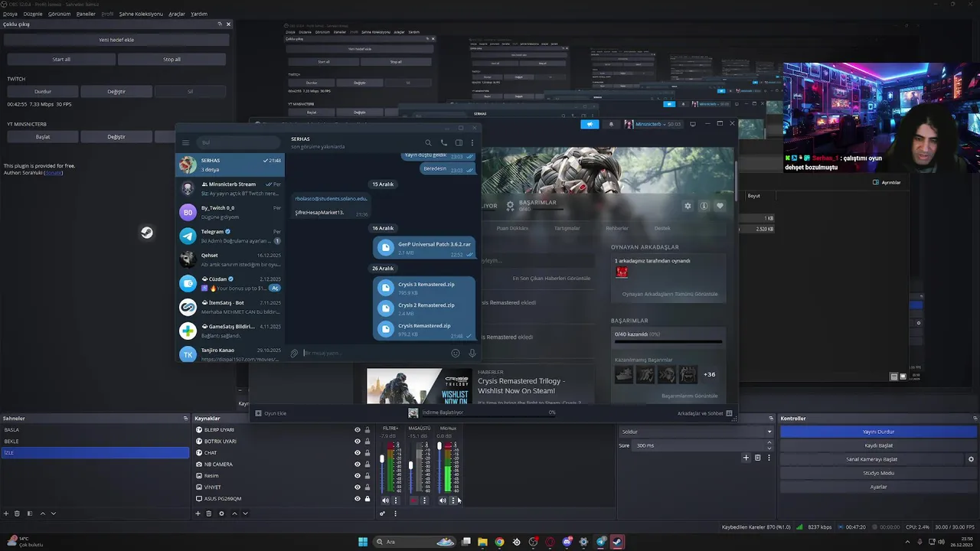
Task: Adjust the Mic/Aux volume fader
Action: (439, 445)
